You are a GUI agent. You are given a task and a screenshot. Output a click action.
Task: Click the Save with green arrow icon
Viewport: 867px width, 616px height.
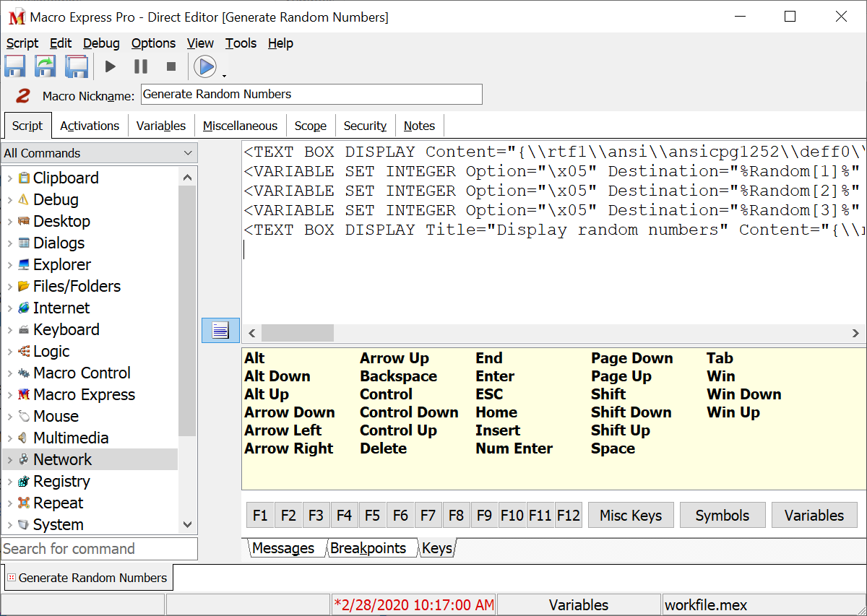pos(46,66)
